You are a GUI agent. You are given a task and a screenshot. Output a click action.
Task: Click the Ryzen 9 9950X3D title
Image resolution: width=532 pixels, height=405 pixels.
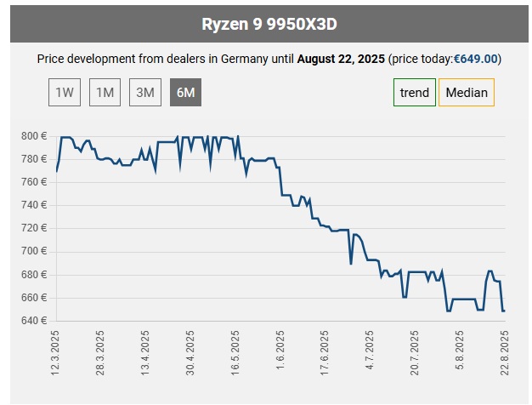[x=269, y=24]
